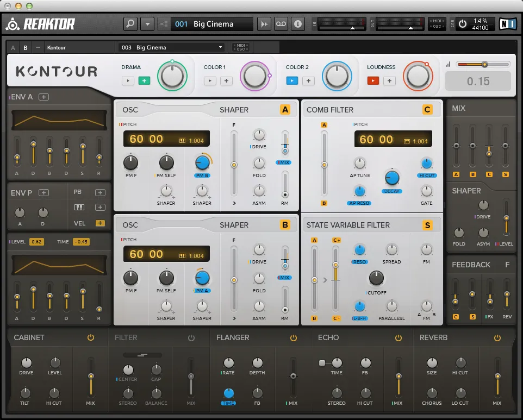The image size is (523, 420).
Task: Toggle the FLANGER power button
Action: click(293, 338)
